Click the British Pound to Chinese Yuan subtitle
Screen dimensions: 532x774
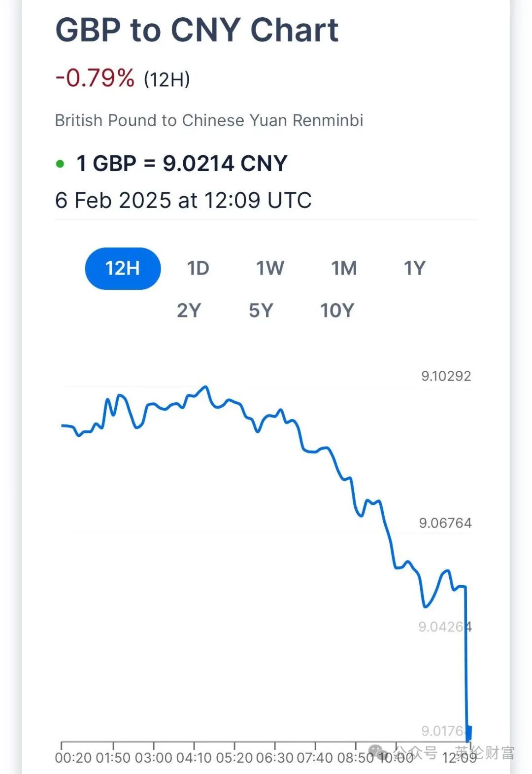209,120
